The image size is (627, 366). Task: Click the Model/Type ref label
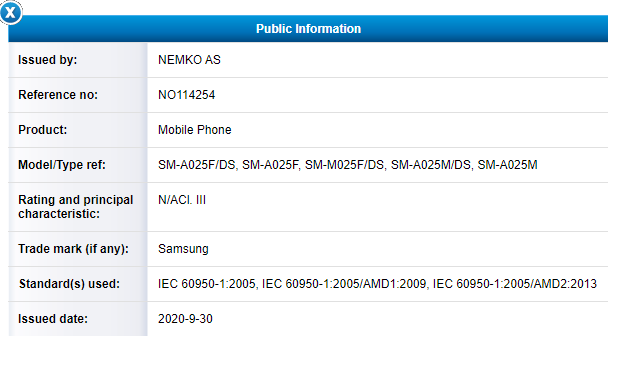[x=62, y=165]
